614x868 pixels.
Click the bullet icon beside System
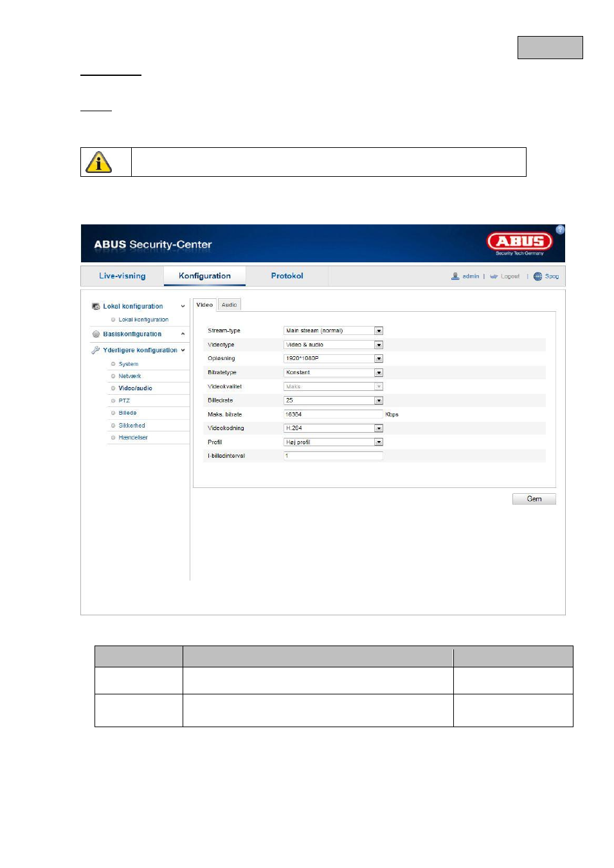[113, 364]
